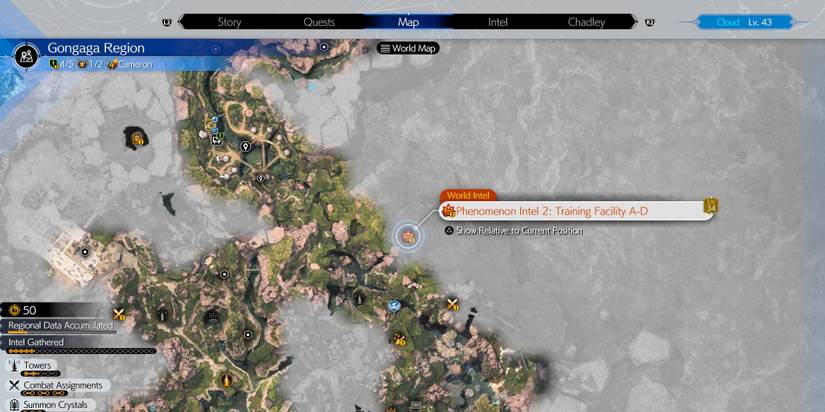The width and height of the screenshot is (825, 412).
Task: Click the brown badge icon beside 1/2
Action: pos(81,65)
